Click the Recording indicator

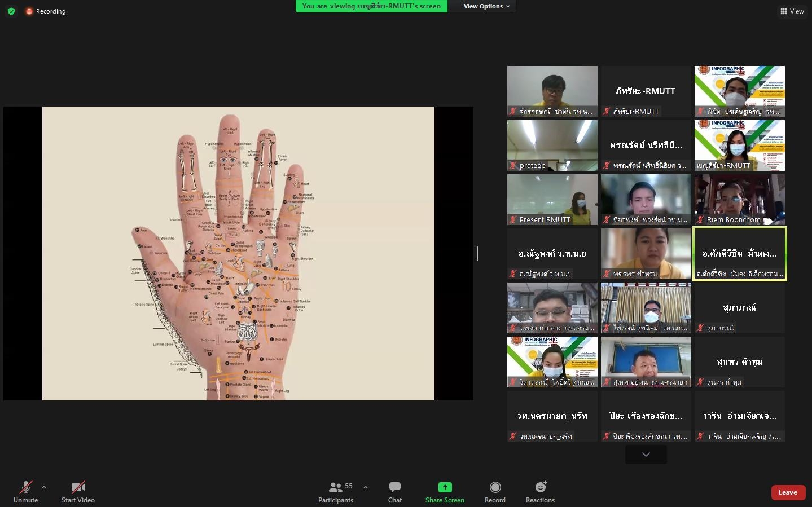[x=46, y=11]
